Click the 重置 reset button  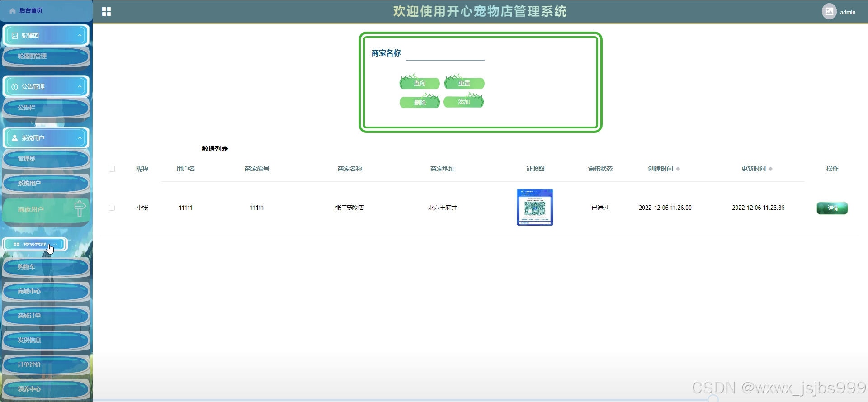(464, 83)
